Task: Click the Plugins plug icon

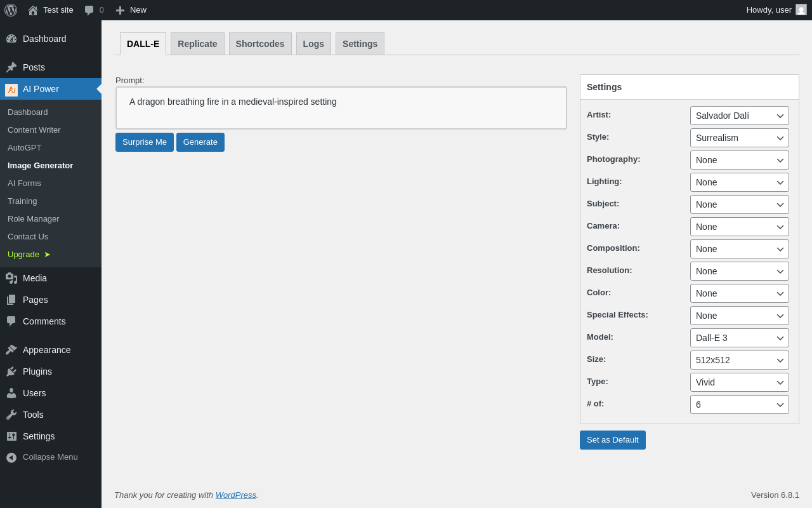Action: [x=11, y=371]
